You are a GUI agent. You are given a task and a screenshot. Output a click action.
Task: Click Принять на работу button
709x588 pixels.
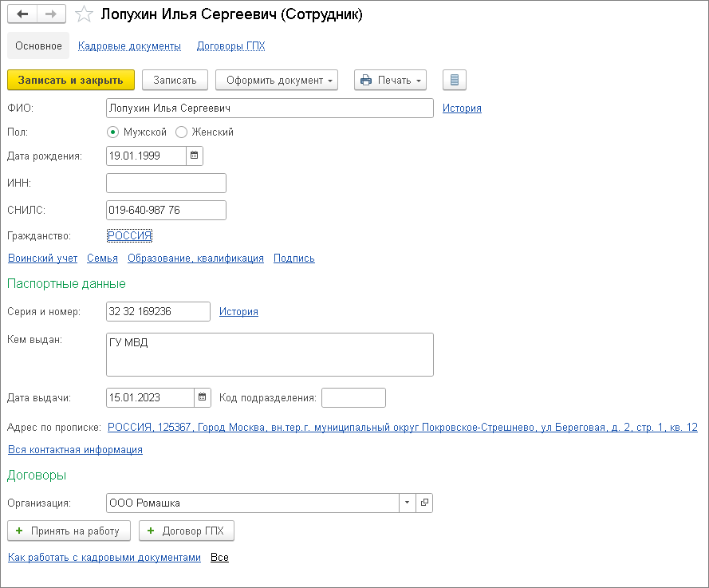(69, 531)
